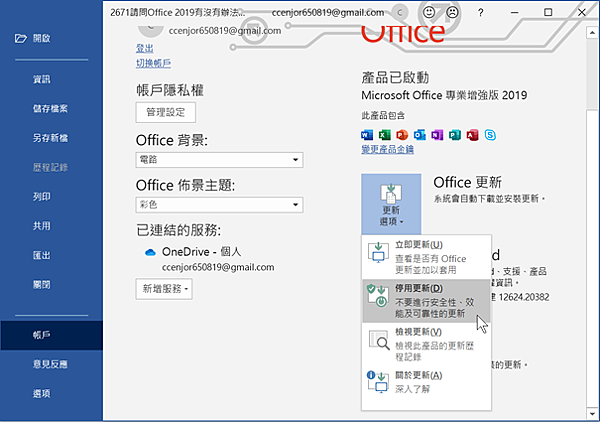Open the 儲存檔案 backstage item
Image resolution: width=600 pixels, height=422 pixels.
pyautogui.click(x=51, y=109)
